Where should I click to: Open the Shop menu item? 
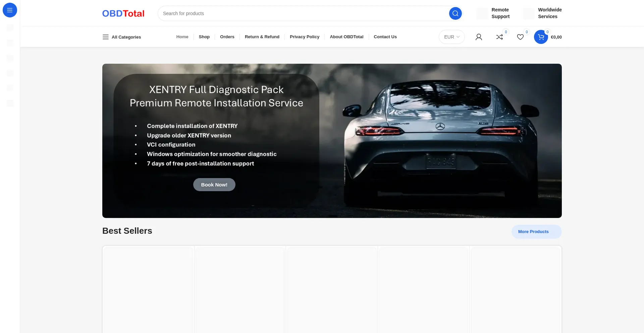(204, 37)
